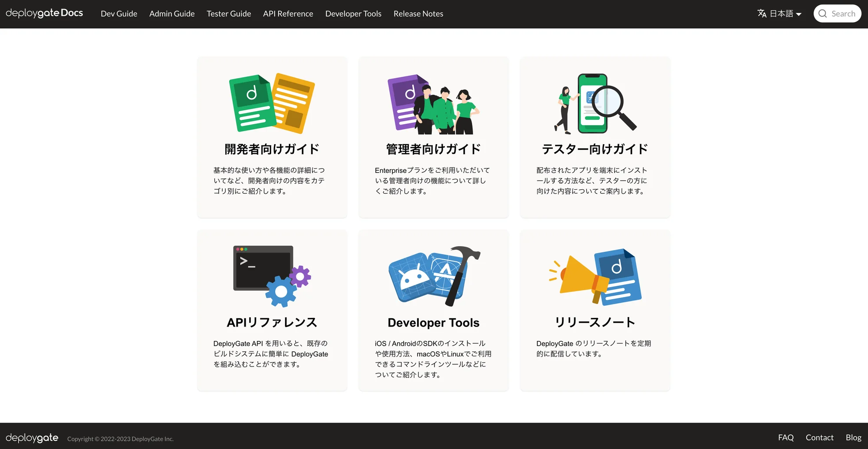Click the DeployGate Docs logo in header
Screen dimensions: 868x449
pos(44,13)
